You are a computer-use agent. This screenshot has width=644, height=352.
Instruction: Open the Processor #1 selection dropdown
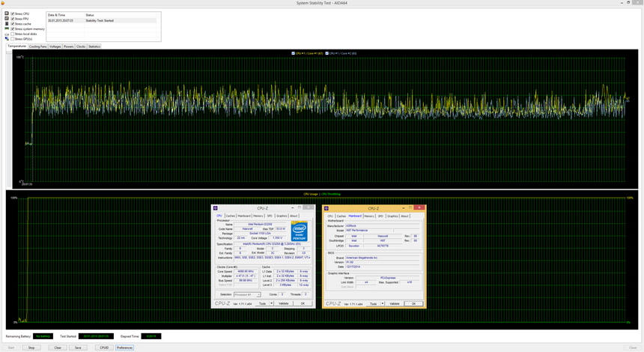tap(247, 294)
